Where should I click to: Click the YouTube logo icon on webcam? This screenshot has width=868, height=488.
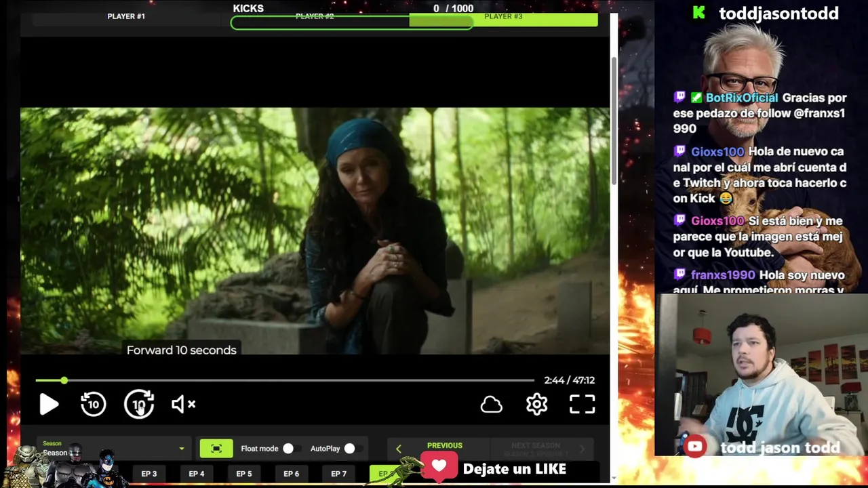pos(694,447)
